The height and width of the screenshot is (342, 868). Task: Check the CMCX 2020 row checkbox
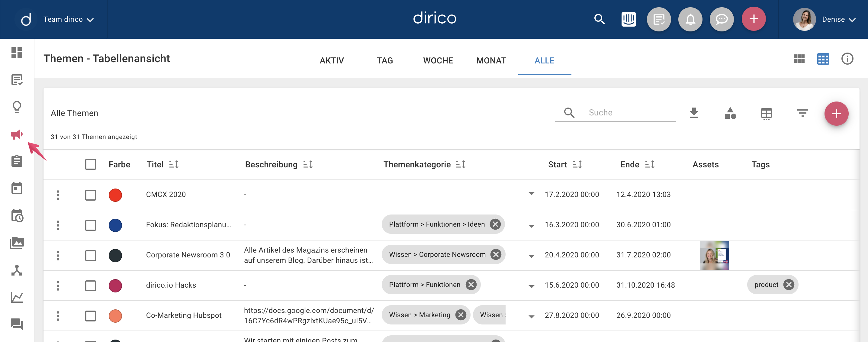pos(90,195)
